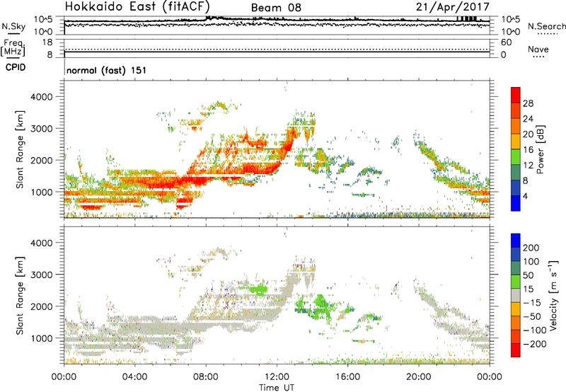The height and width of the screenshot is (392, 566).
Task: Click the 'normal (fast) 151' mode text
Action: pyautogui.click(x=107, y=70)
